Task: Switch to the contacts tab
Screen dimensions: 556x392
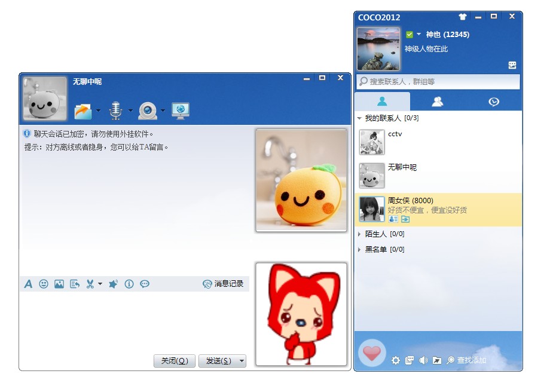Action: tap(382, 102)
